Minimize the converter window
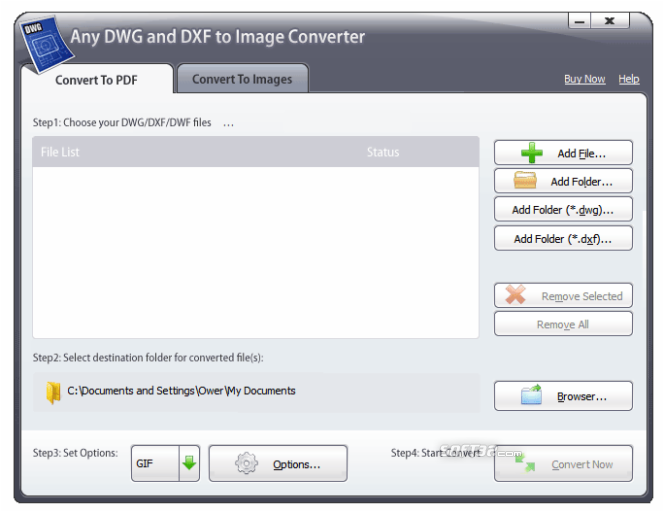Image resolution: width=664 pixels, height=512 pixels. 579,20
